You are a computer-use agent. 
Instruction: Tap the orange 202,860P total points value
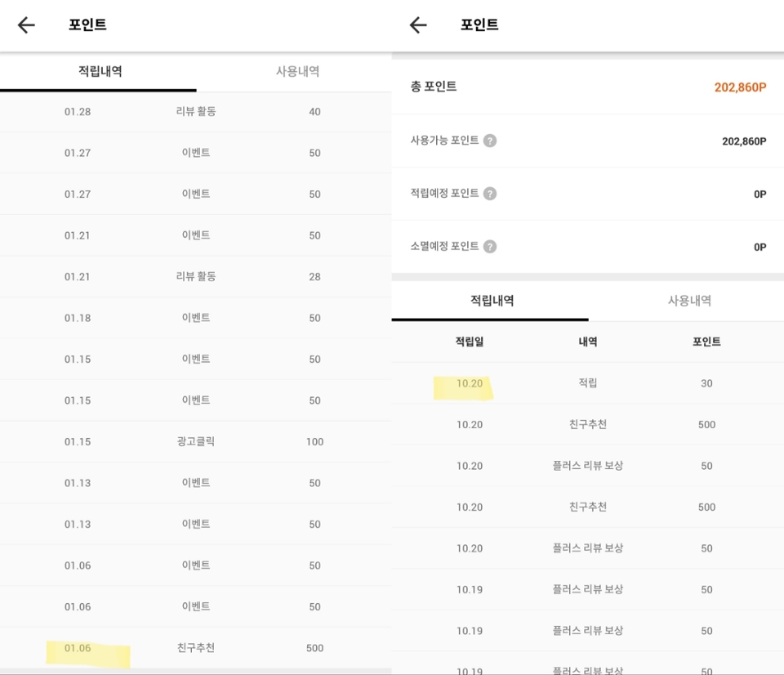pos(739,87)
